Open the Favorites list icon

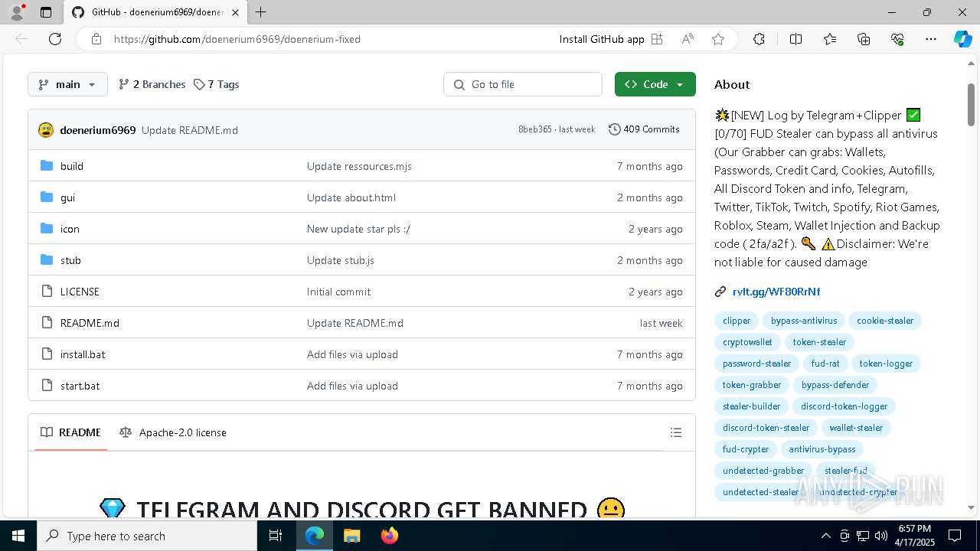[830, 39]
